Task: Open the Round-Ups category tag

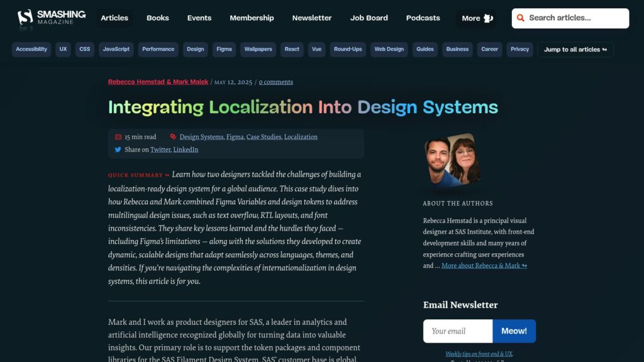Action: tap(348, 49)
